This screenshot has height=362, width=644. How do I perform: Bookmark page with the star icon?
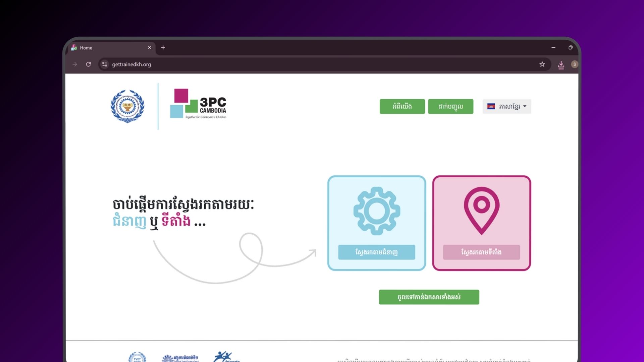(542, 64)
